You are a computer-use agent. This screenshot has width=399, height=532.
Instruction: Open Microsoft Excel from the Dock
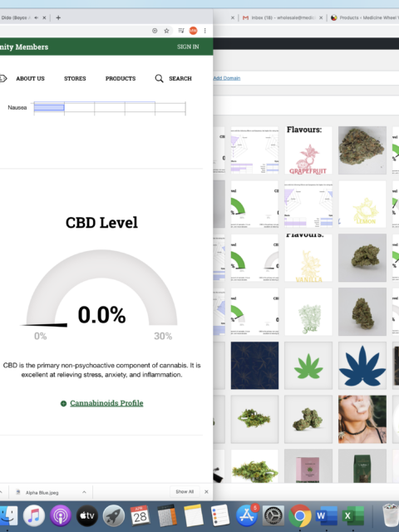[352, 515]
